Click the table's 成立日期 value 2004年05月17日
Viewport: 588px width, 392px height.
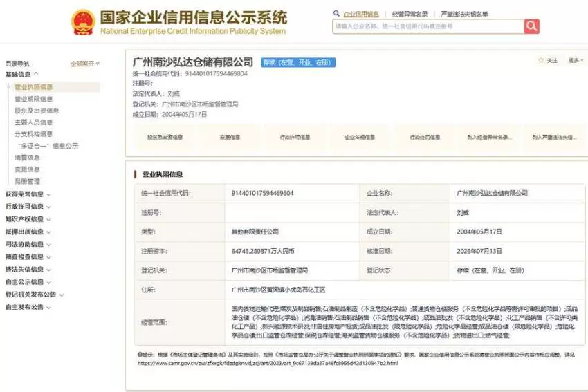(x=479, y=232)
